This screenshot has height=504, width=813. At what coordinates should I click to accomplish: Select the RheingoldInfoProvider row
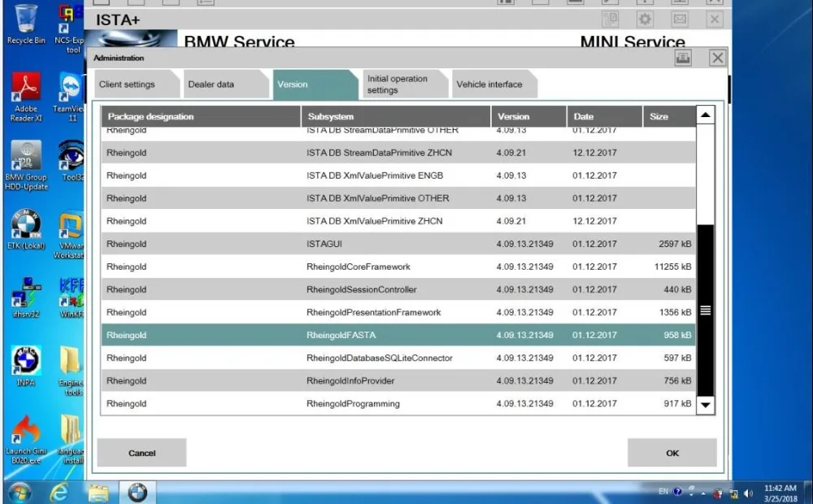[398, 380]
